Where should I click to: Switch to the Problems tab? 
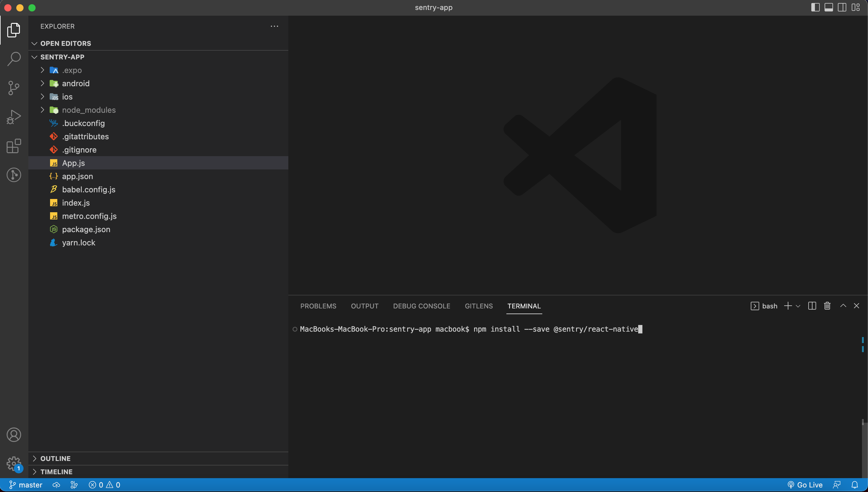point(318,306)
